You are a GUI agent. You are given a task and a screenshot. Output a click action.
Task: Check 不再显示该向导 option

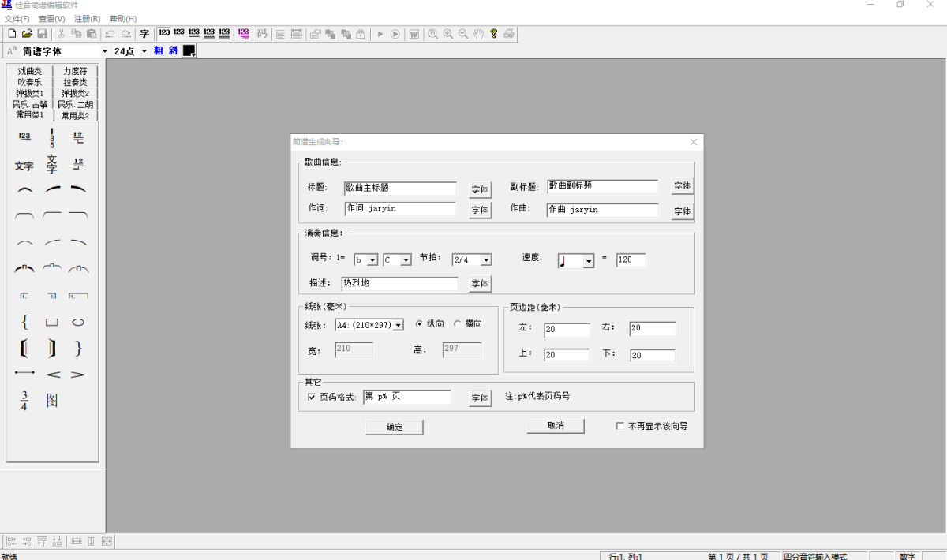pos(620,426)
